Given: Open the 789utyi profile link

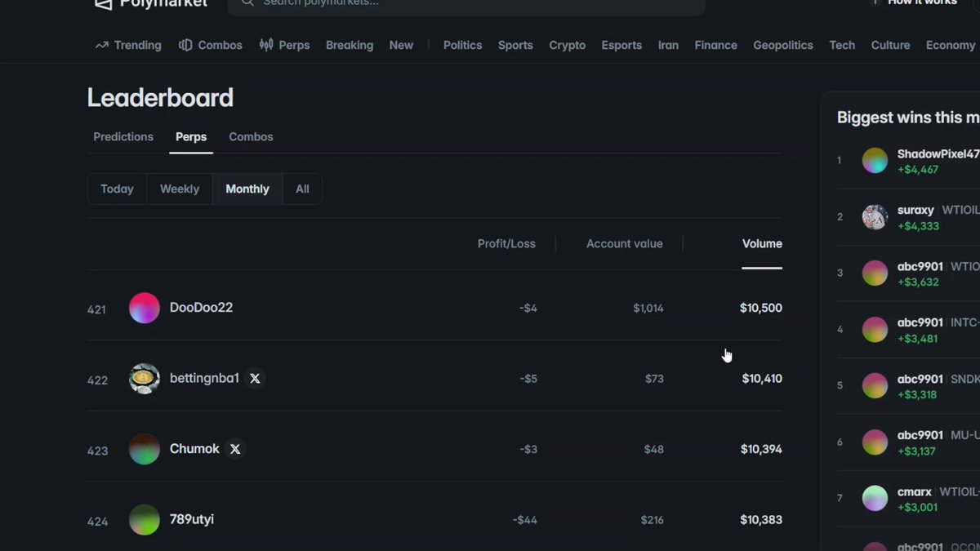Looking at the screenshot, I should click(x=192, y=520).
